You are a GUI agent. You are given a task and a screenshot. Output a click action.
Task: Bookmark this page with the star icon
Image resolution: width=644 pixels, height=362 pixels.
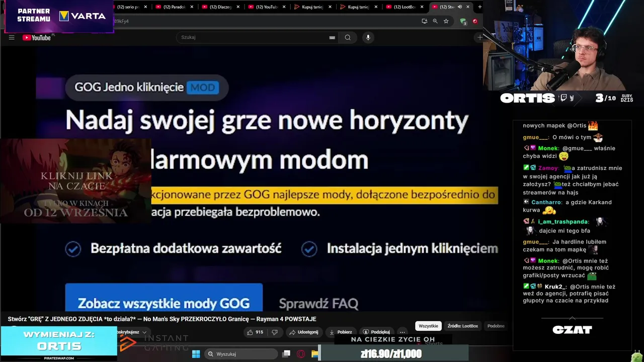click(446, 21)
